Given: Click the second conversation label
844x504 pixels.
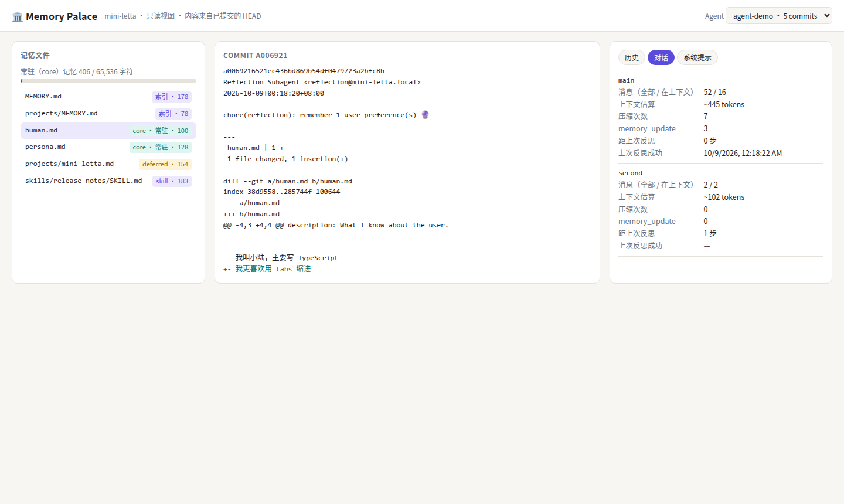Looking at the screenshot, I should 631,173.
